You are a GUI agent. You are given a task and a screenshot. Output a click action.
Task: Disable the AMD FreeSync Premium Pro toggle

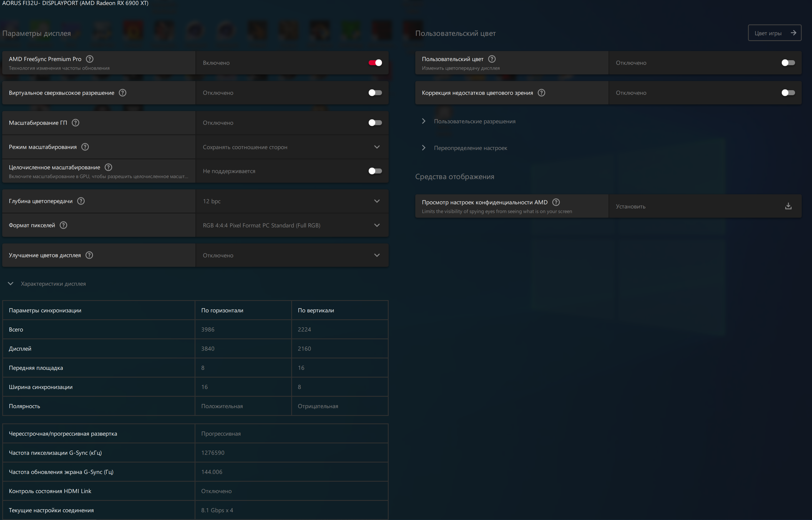point(375,63)
